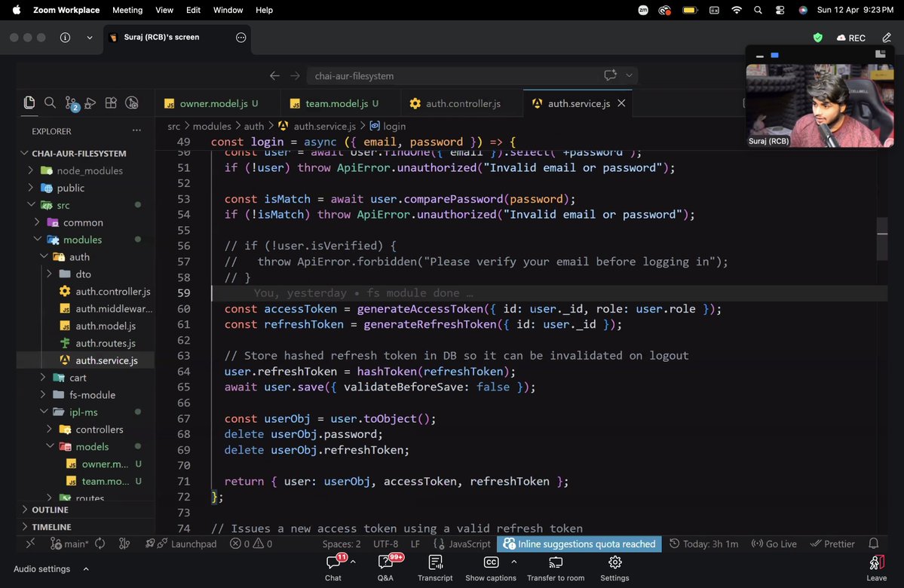Click the Zoom annotate pencil icon
The width and height of the screenshot is (904, 588).
887,38
